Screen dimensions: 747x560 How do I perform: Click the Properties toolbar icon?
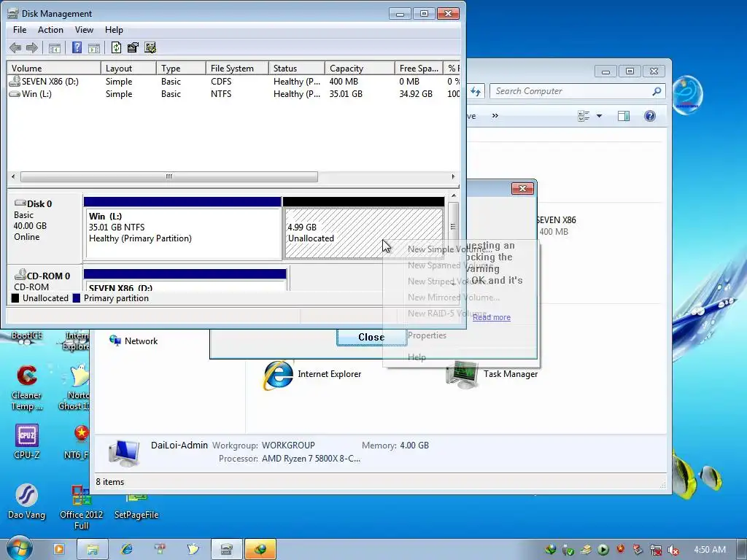click(133, 47)
